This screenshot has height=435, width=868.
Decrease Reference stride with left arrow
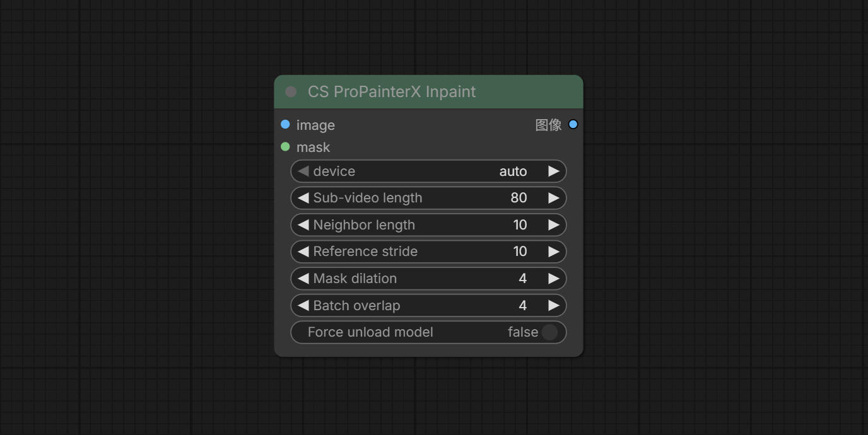point(303,252)
